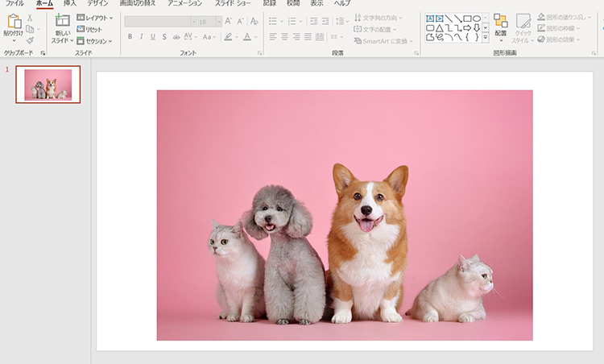604x364 pixels.
Task: Select slide 1 thumbnail in panel
Action: [48, 85]
